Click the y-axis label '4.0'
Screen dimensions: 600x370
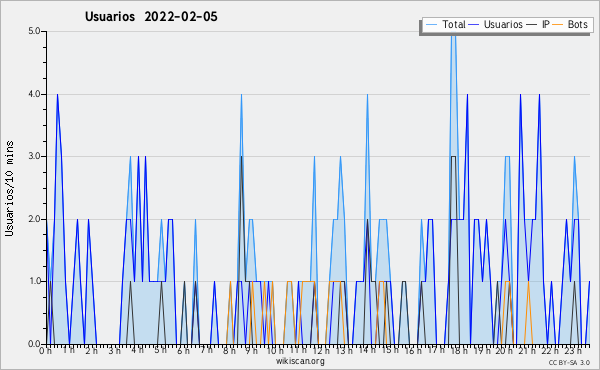[34, 94]
